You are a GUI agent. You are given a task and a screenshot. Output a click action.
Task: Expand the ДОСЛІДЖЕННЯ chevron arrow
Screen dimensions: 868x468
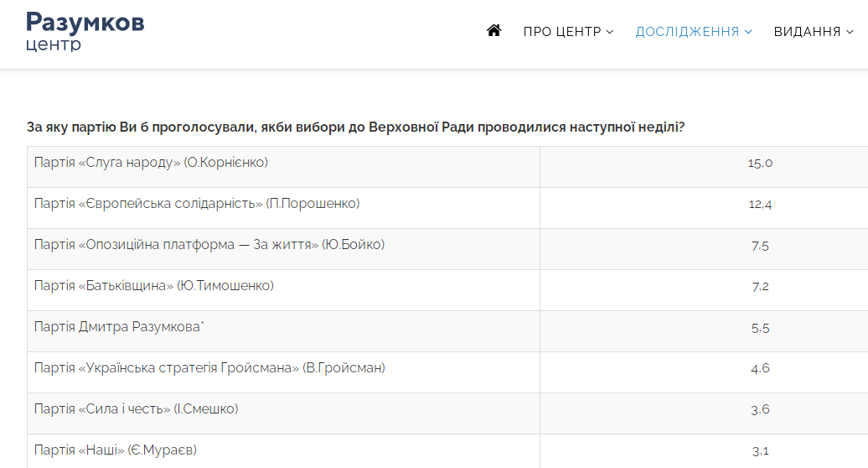coord(748,32)
